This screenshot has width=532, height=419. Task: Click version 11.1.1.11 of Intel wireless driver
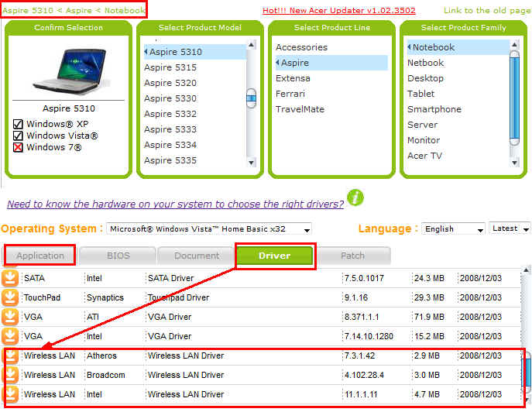tap(361, 394)
